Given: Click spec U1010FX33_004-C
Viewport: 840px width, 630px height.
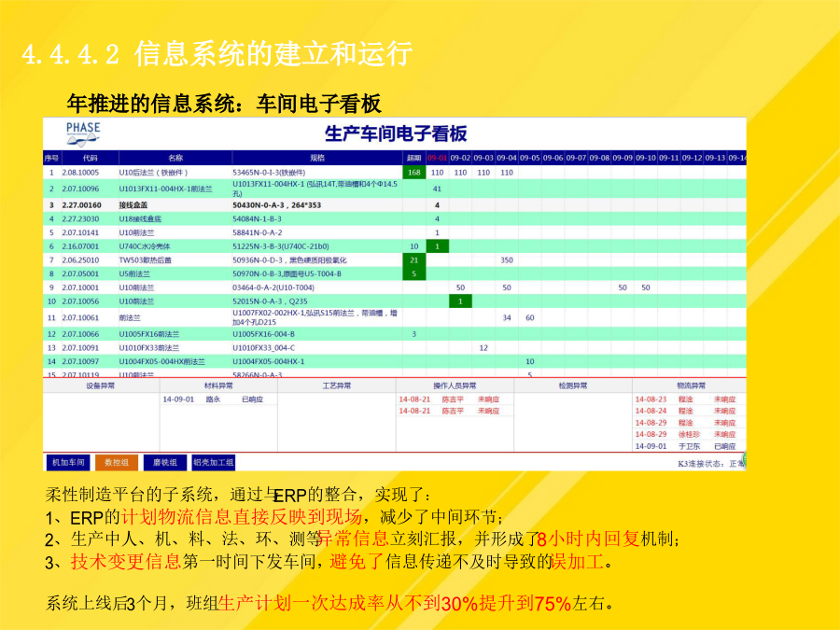Looking at the screenshot, I should [263, 348].
